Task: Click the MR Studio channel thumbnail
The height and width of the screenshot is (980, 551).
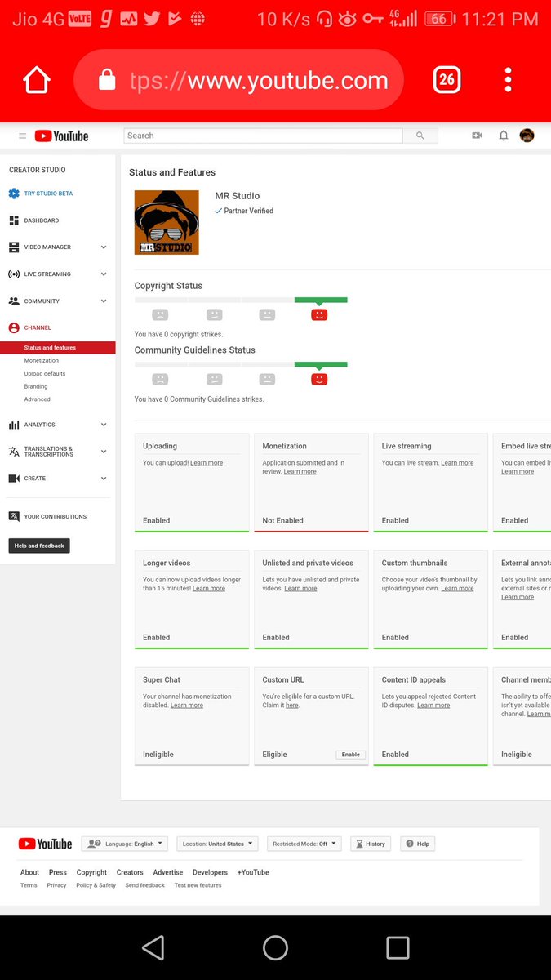Action: tap(167, 222)
